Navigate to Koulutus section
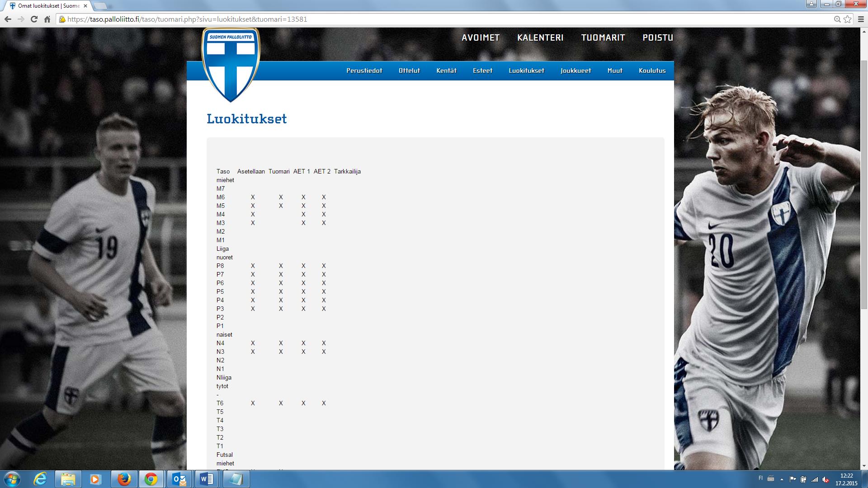868x488 pixels. 651,70
